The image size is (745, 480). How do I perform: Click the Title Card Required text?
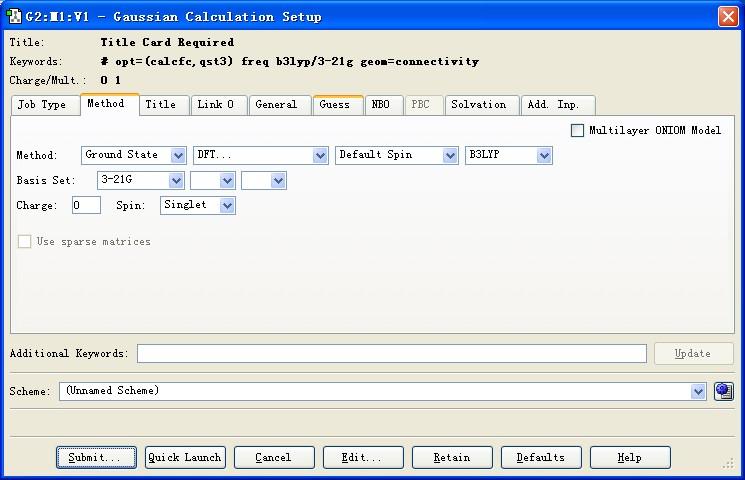coord(167,42)
